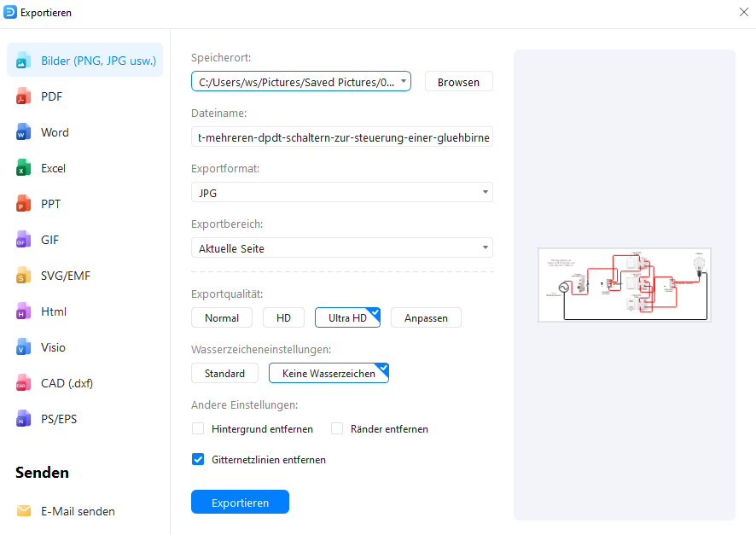Select the GIF export icon
The width and height of the screenshot is (756, 535).
pyautogui.click(x=24, y=241)
